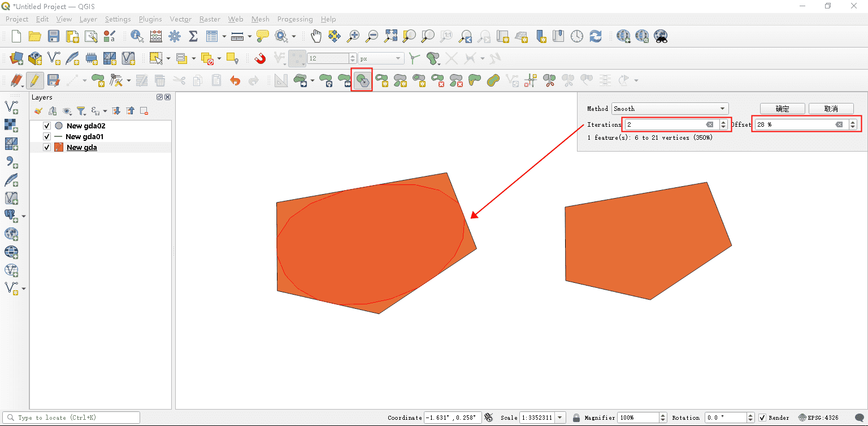The height and width of the screenshot is (426, 868).
Task: Toggle visibility of New gda02 layer
Action: coord(47,126)
